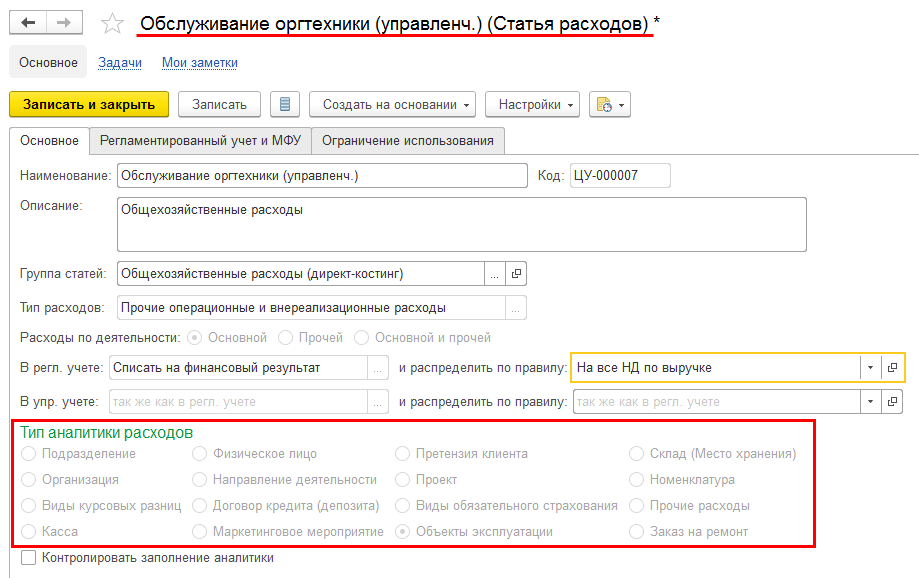
Task: Click into the Наименование input field
Action: coord(321,176)
